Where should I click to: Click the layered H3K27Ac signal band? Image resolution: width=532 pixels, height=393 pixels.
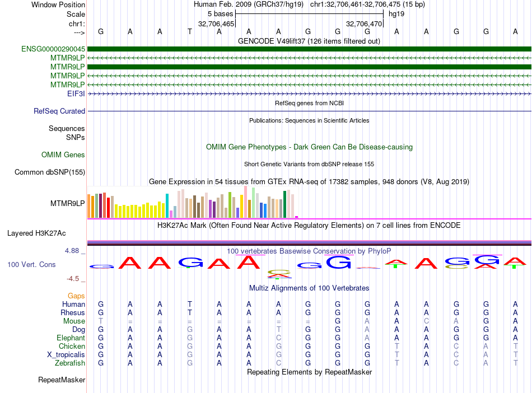tap(309, 243)
